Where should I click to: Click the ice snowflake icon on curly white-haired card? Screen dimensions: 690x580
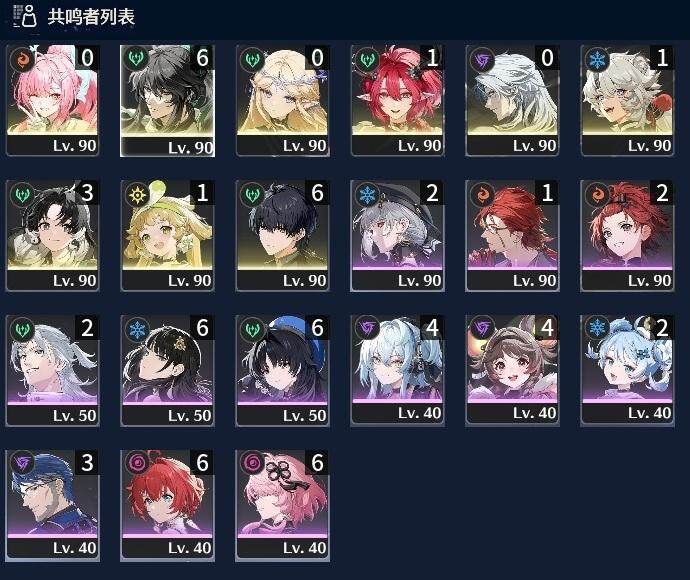tap(597, 59)
